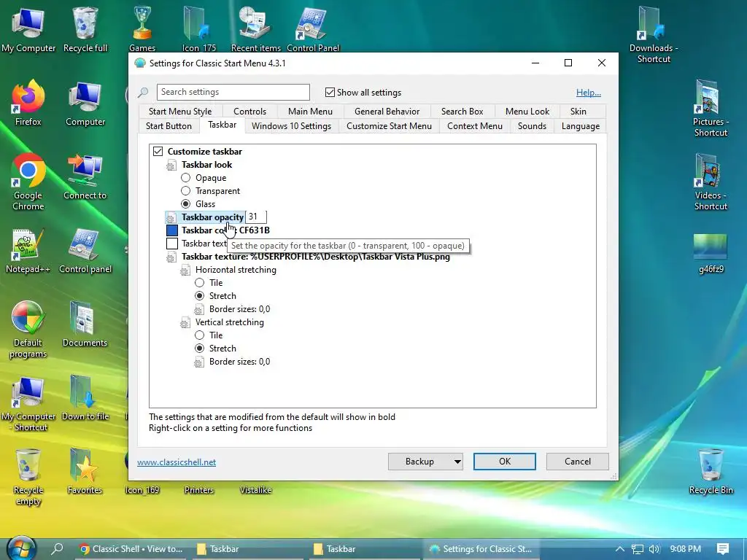Select the Icon_175 folder on desktop
Viewport: 747px width, 560px height.
pos(198,29)
